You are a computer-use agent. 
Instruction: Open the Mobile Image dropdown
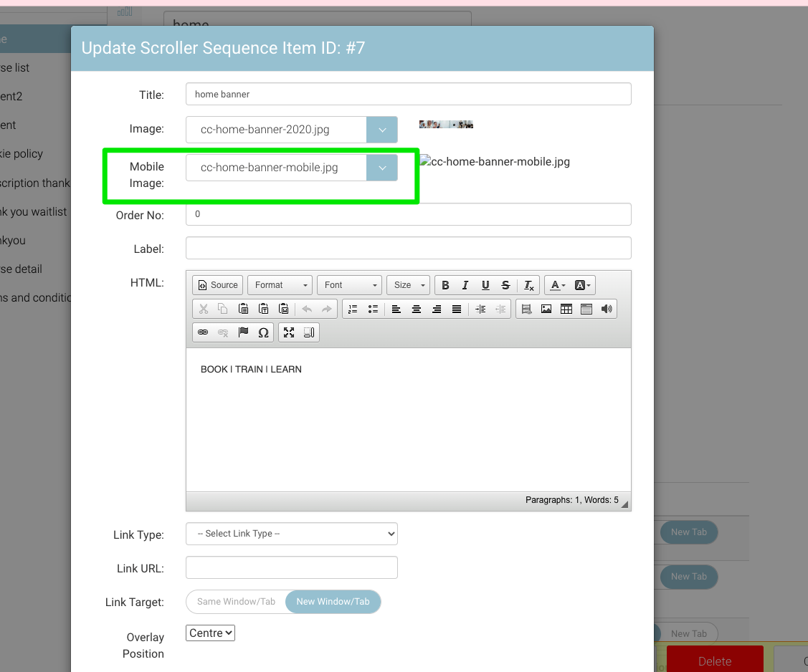point(381,168)
